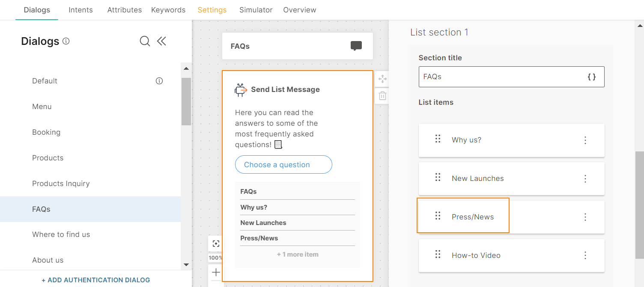
Task: Click the Choose a question button
Action: coord(283,164)
